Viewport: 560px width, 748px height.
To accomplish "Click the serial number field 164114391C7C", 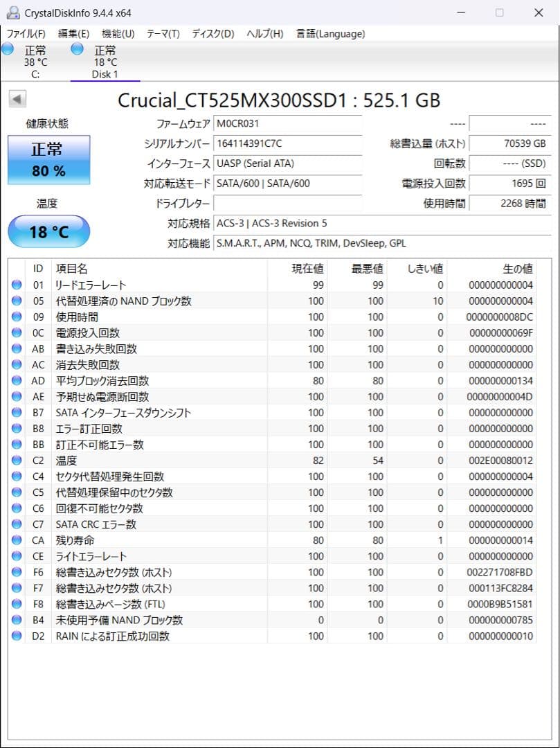I will click(287, 143).
